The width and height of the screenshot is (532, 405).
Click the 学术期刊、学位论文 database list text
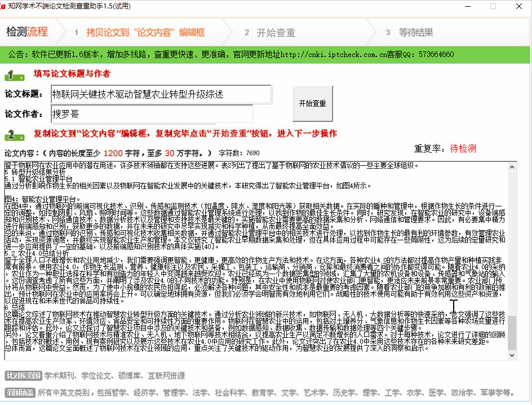tap(114, 376)
